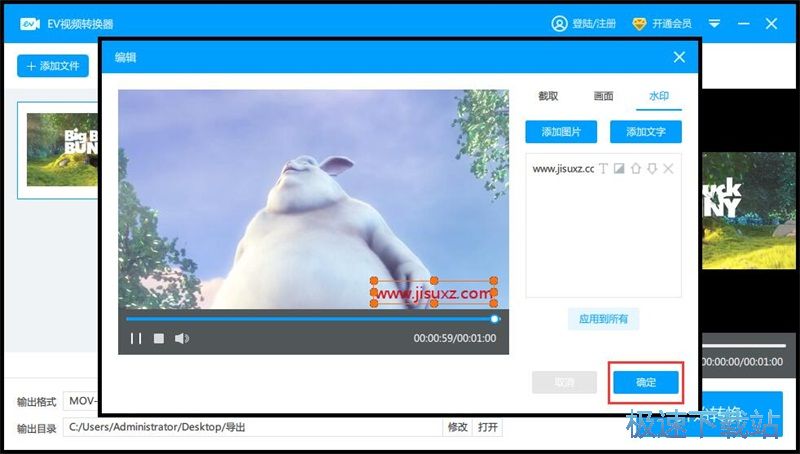Click the www.jisuxz.com watermark on the video

[x=434, y=293]
